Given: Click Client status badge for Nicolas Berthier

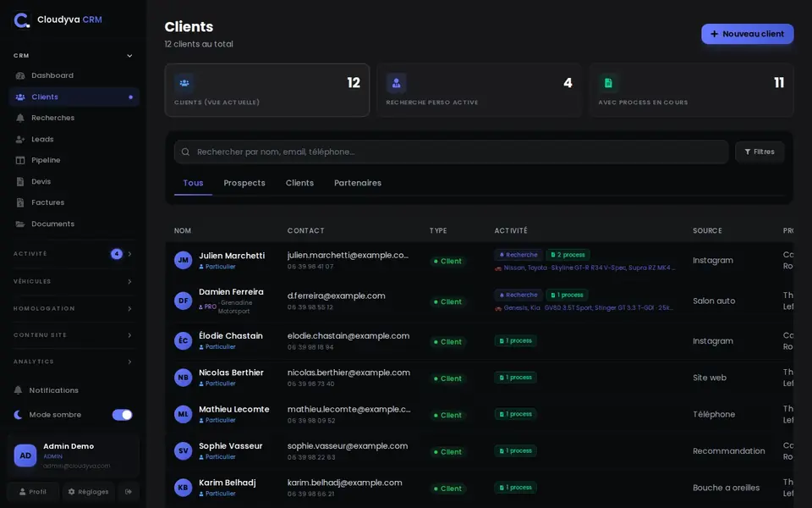Looking at the screenshot, I should click(x=448, y=378).
